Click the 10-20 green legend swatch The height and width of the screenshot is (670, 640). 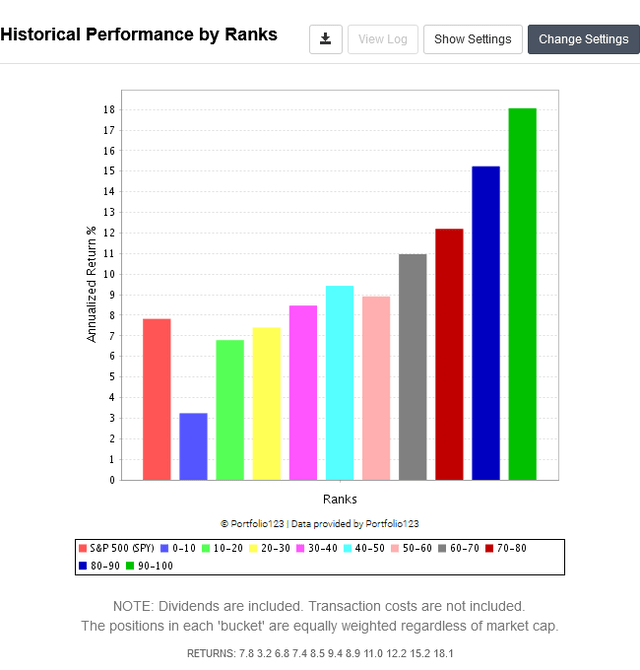click(206, 548)
